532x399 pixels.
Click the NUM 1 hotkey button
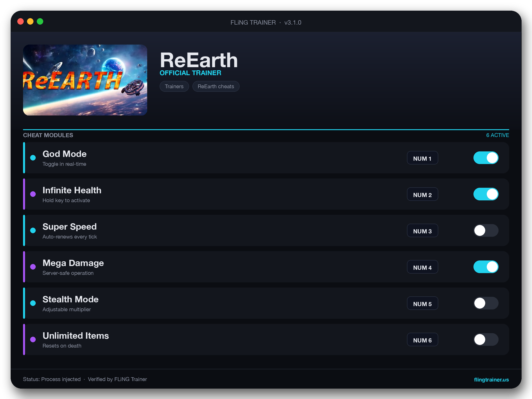[x=422, y=158]
